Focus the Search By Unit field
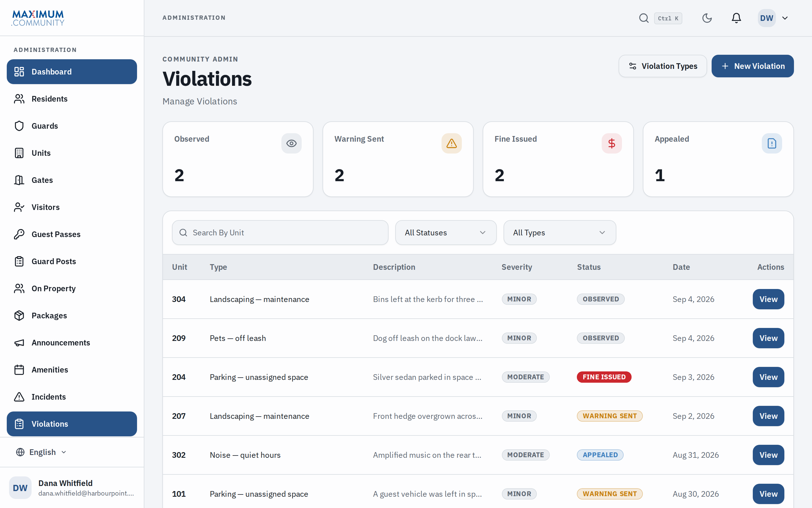The height and width of the screenshot is (508, 812). click(x=280, y=233)
